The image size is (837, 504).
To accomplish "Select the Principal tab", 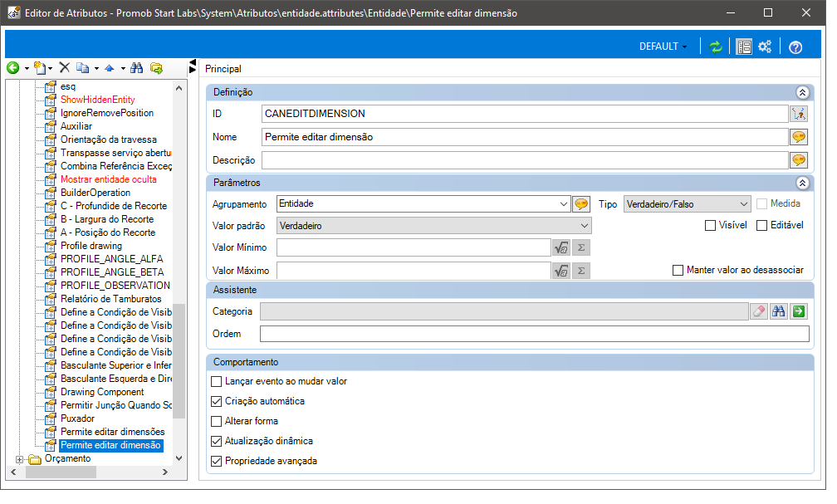I will click(x=223, y=69).
